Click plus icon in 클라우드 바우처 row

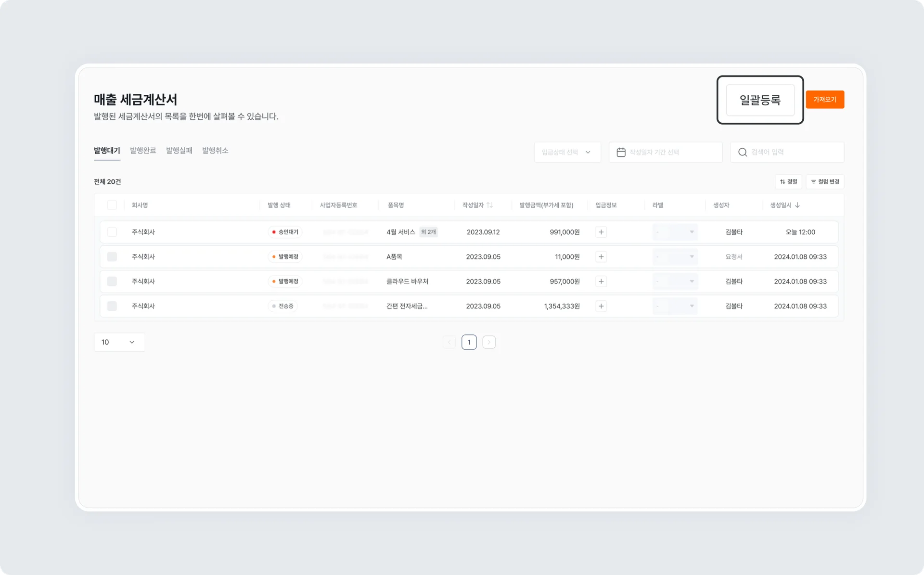pos(601,281)
